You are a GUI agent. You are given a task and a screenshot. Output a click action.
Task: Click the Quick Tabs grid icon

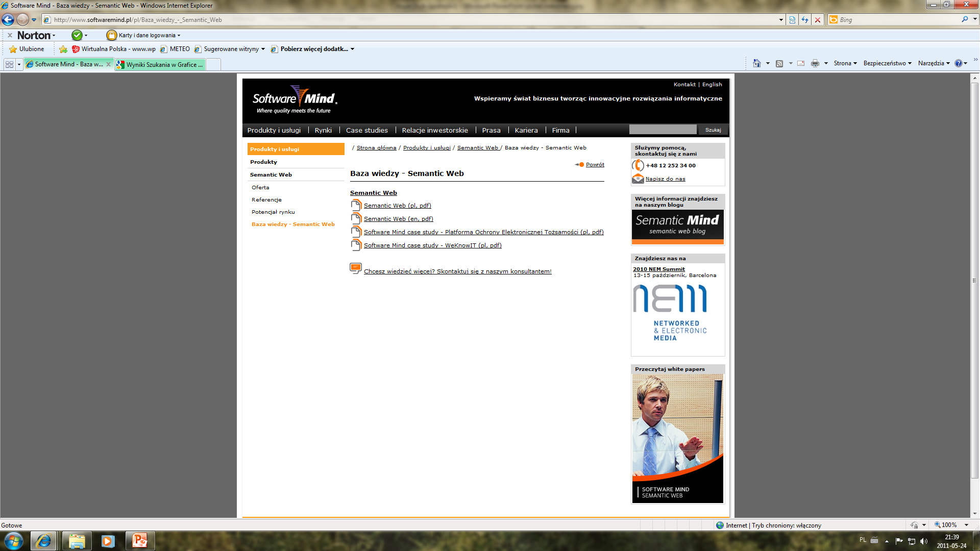pos(9,64)
